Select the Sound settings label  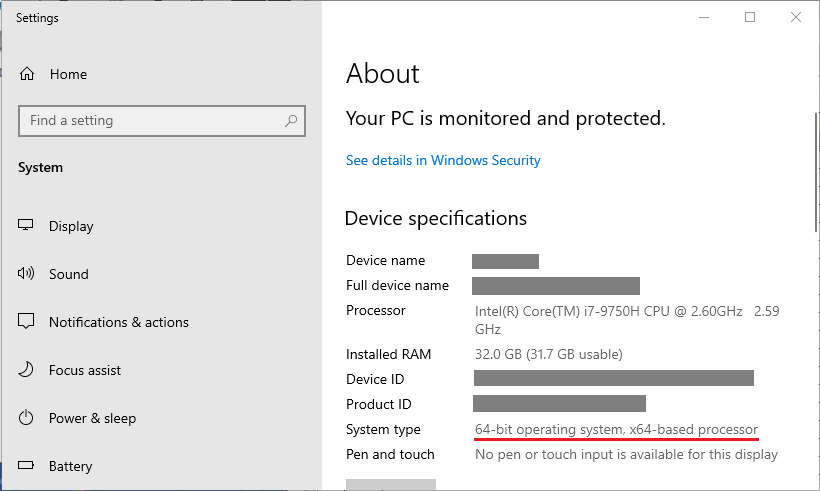(x=69, y=274)
